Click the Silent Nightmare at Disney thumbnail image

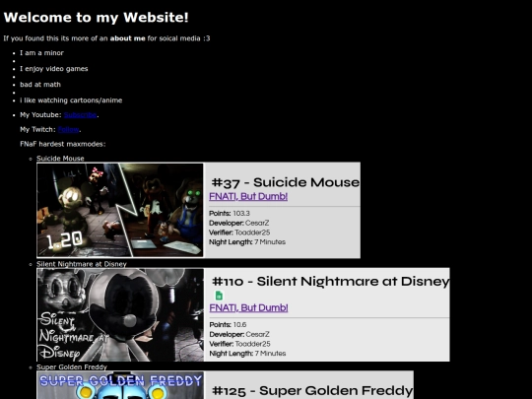(x=120, y=315)
